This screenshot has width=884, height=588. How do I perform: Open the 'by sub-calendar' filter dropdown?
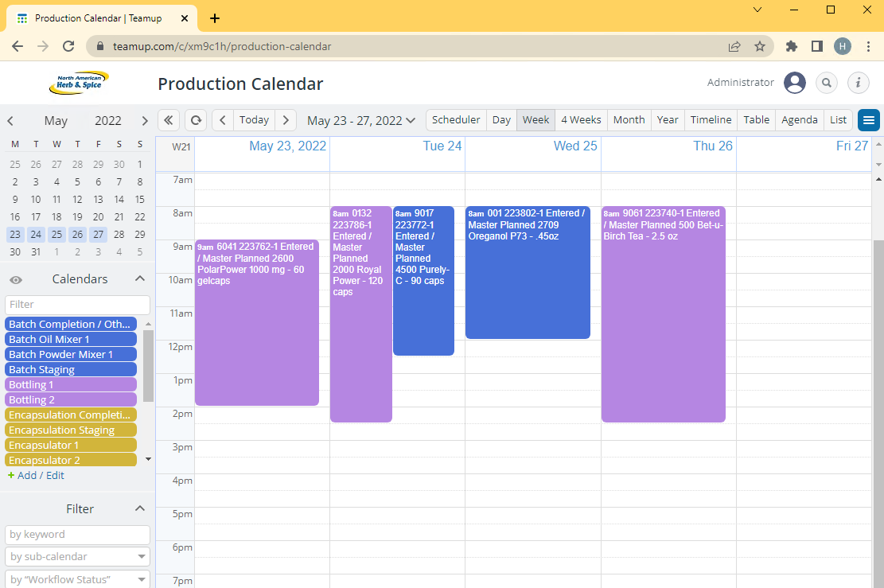pyautogui.click(x=76, y=556)
